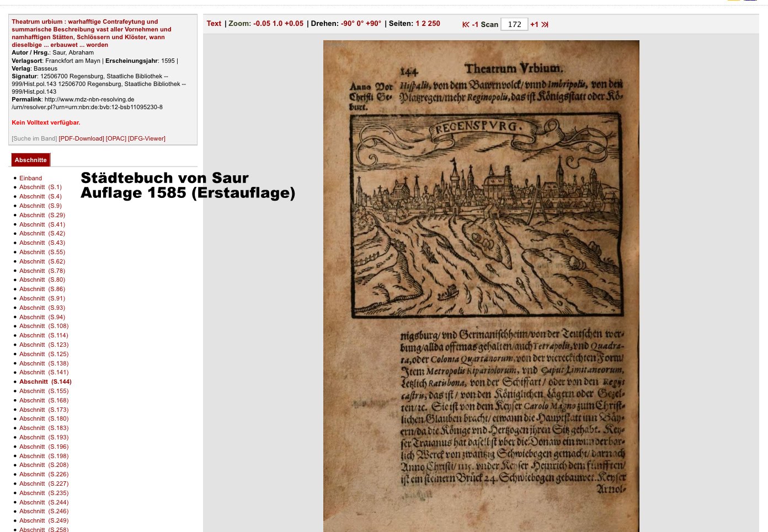The height and width of the screenshot is (532, 768).
Task: Go to Abschnitt (S.155)
Action: tap(44, 391)
